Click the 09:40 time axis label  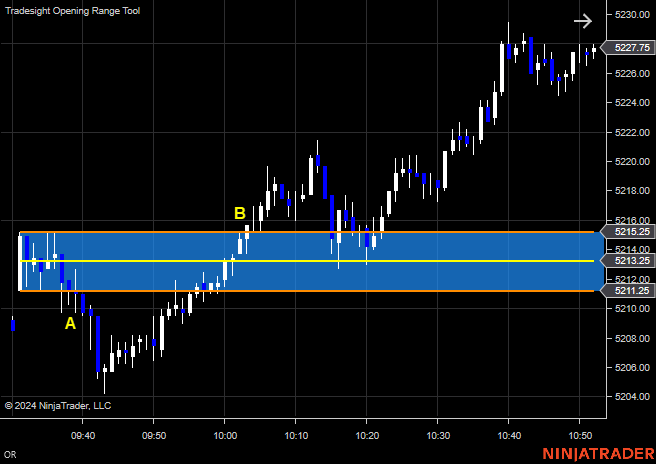(82, 436)
